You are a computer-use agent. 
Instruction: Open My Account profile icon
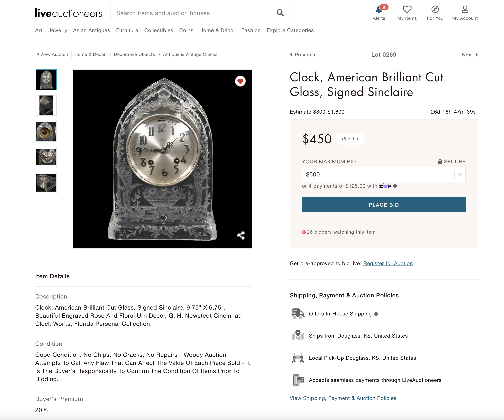coord(465,10)
